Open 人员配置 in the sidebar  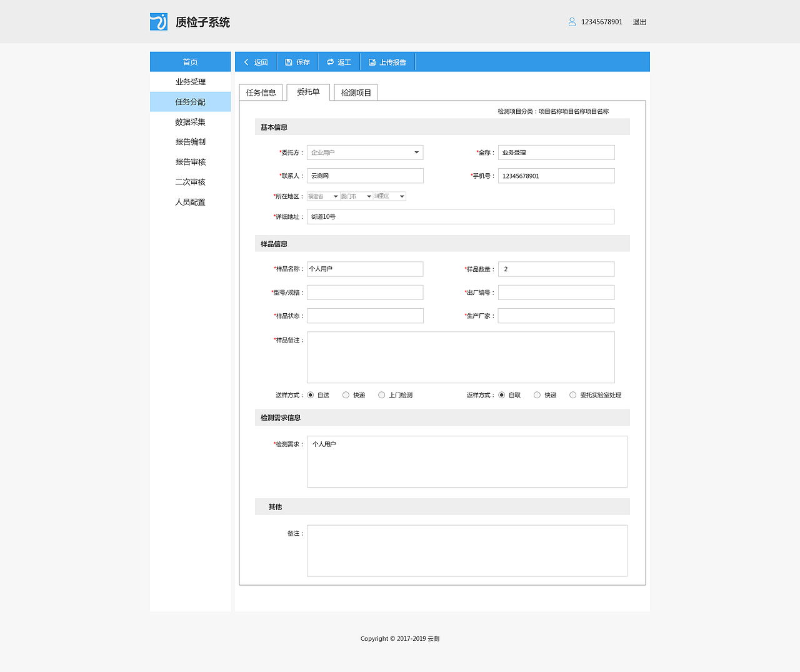[191, 202]
